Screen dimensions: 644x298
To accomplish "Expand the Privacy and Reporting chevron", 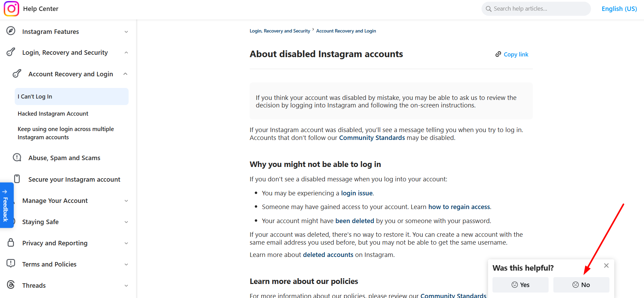I will [x=126, y=243].
